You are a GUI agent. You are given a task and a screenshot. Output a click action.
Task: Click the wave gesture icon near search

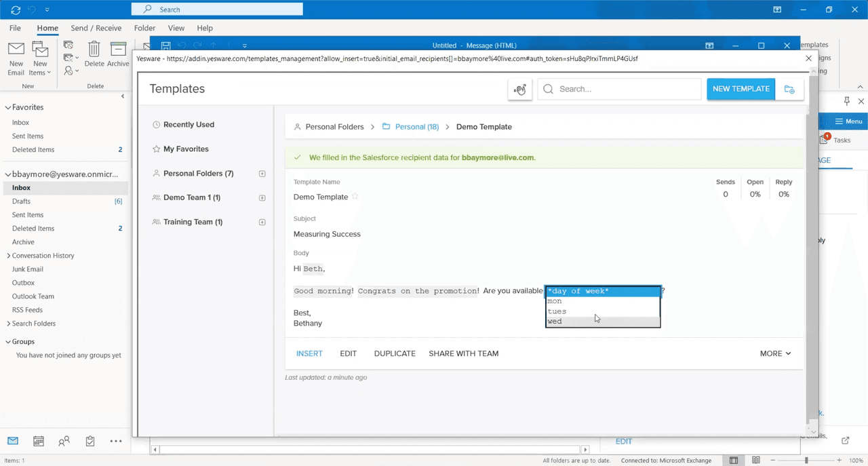(x=519, y=89)
